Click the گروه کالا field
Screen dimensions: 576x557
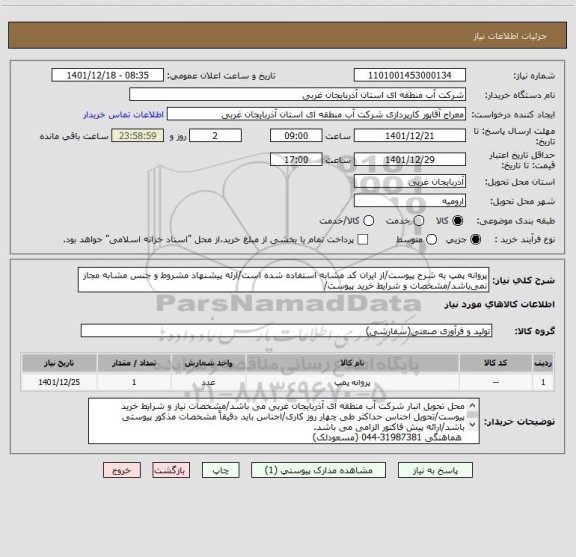click(x=286, y=331)
